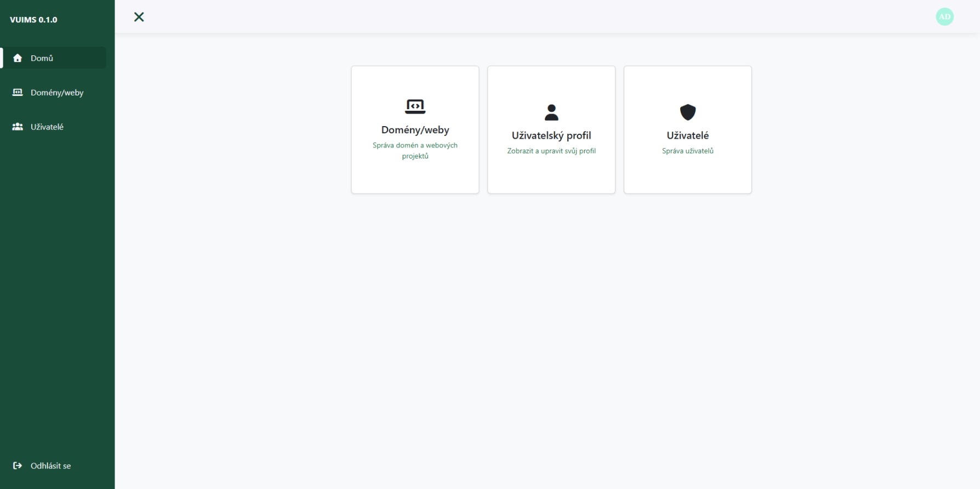Image resolution: width=980 pixels, height=489 pixels.
Task: Click the laptop-code icon beside sidebar Domény/weby
Action: tap(18, 93)
